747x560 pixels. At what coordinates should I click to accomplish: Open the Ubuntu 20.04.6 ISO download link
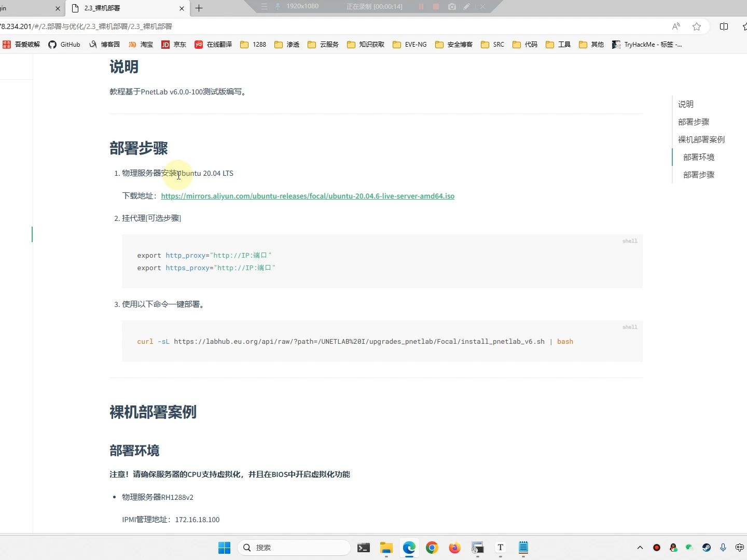point(308,196)
